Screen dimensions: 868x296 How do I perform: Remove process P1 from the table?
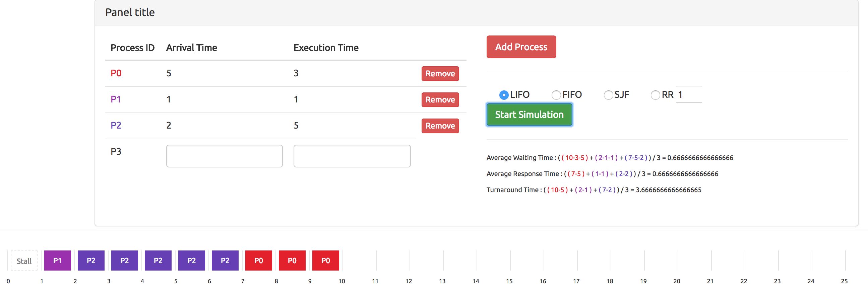tap(440, 100)
